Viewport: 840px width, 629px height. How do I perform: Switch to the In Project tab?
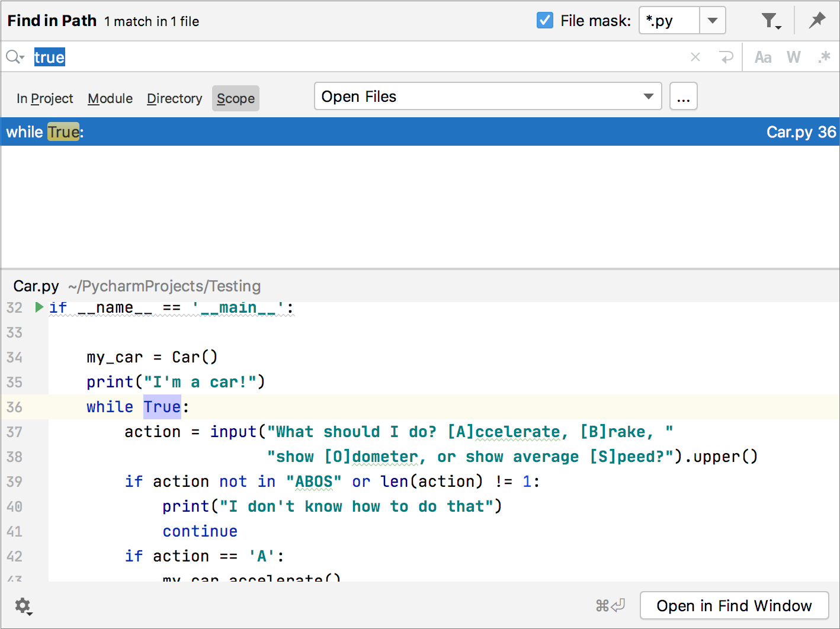(x=44, y=98)
